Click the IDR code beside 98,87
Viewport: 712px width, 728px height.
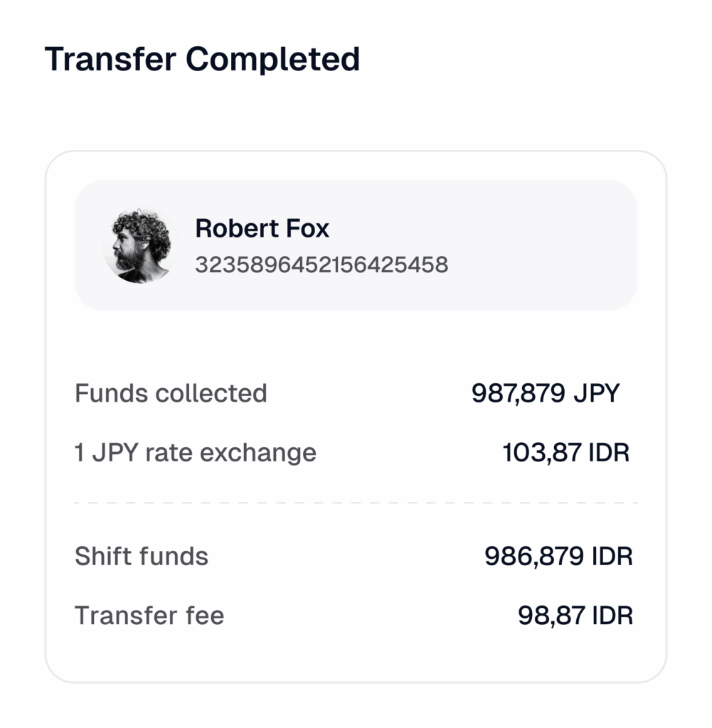pyautogui.click(x=612, y=615)
